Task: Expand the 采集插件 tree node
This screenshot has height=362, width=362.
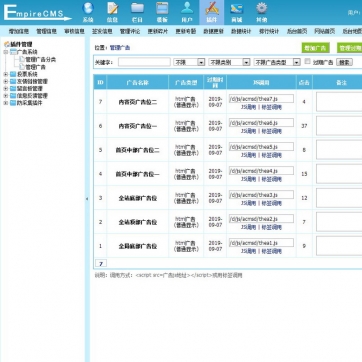Action: tap(5, 103)
